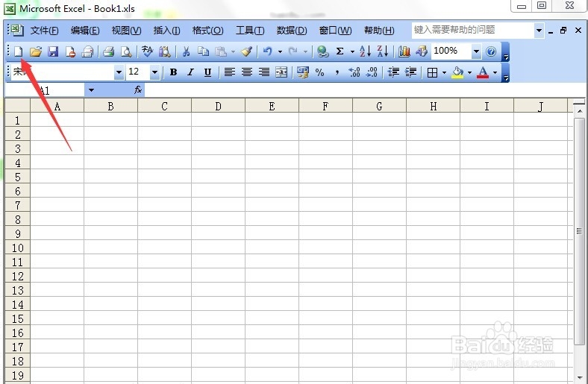588x384 pixels.
Task: Open the undo history dropdown arrow
Action: click(x=280, y=51)
